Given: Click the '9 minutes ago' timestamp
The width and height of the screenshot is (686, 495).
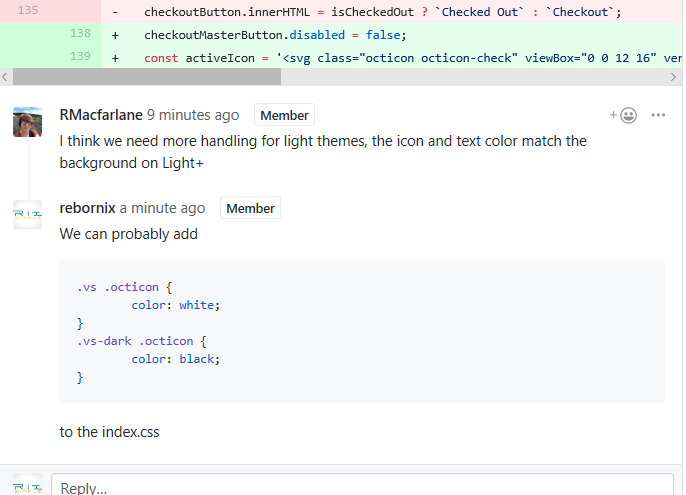Looking at the screenshot, I should (193, 115).
